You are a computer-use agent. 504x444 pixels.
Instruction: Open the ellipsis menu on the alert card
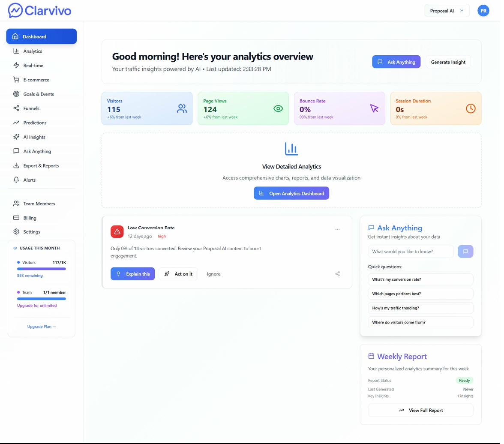pos(338,229)
